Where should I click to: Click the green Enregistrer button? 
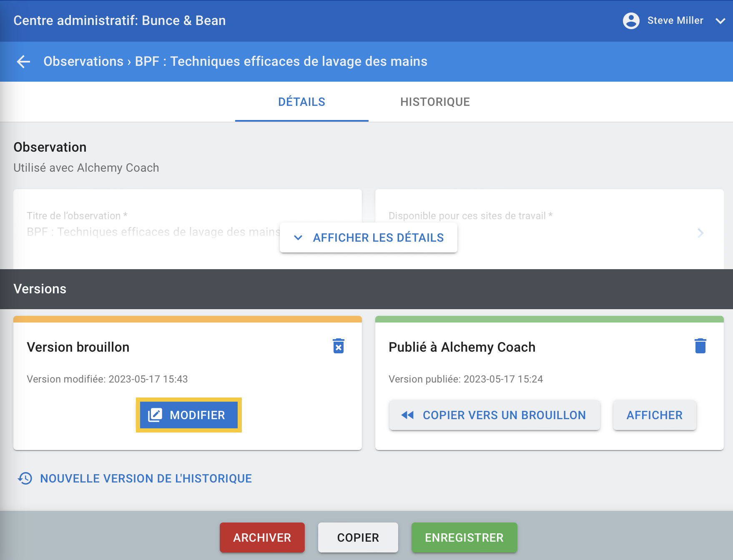coord(464,537)
